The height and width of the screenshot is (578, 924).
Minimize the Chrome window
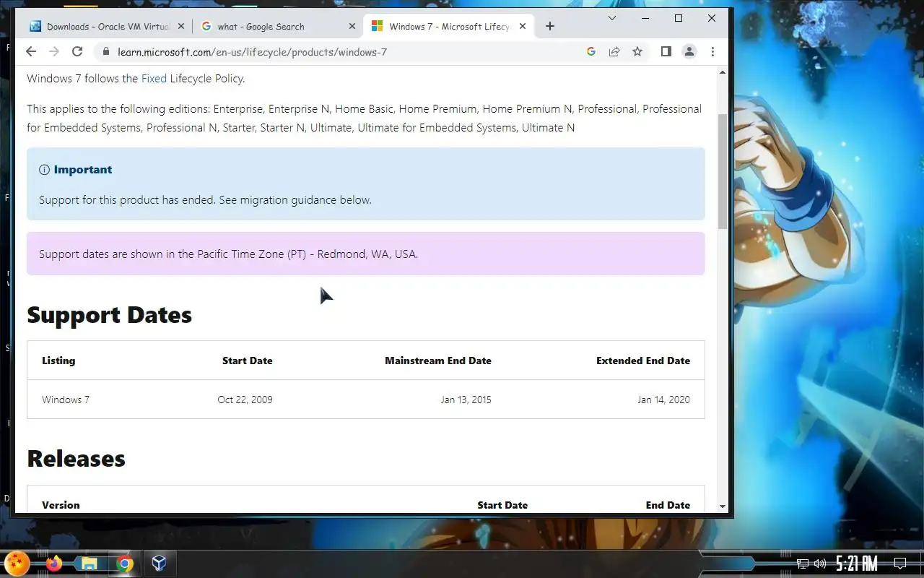coord(645,18)
